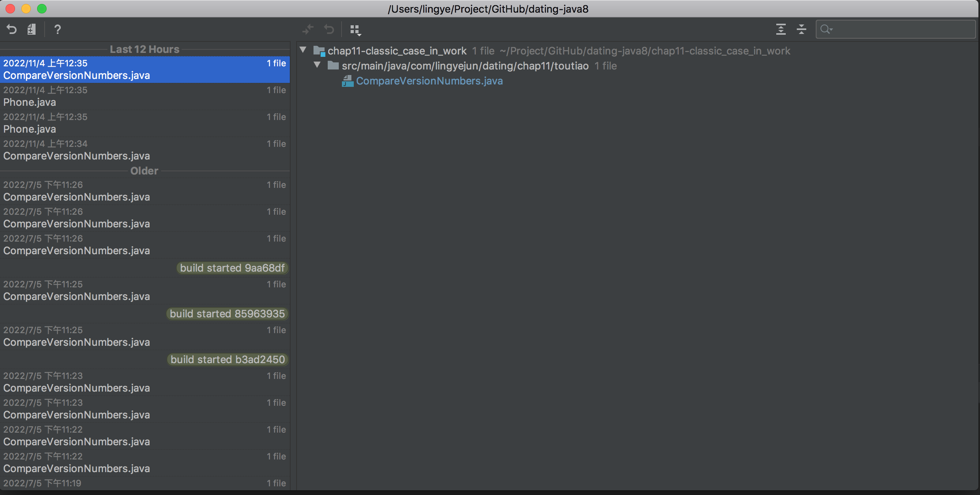
Task: Click the Show Diff arrows icon
Action: (x=308, y=30)
